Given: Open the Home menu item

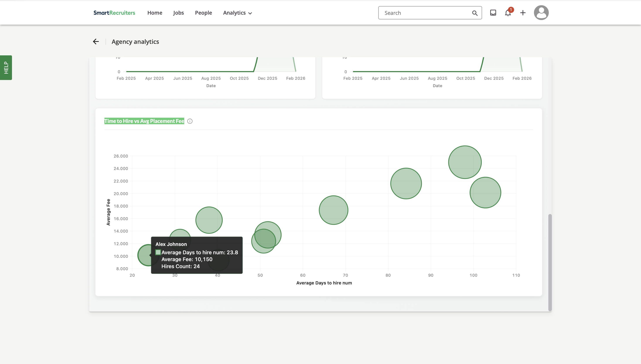Looking at the screenshot, I should click(155, 13).
